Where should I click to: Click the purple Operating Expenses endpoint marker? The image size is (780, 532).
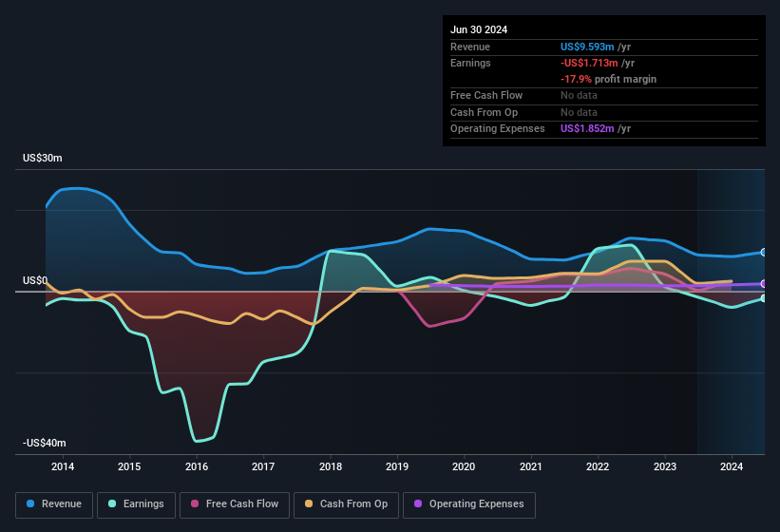tap(764, 284)
